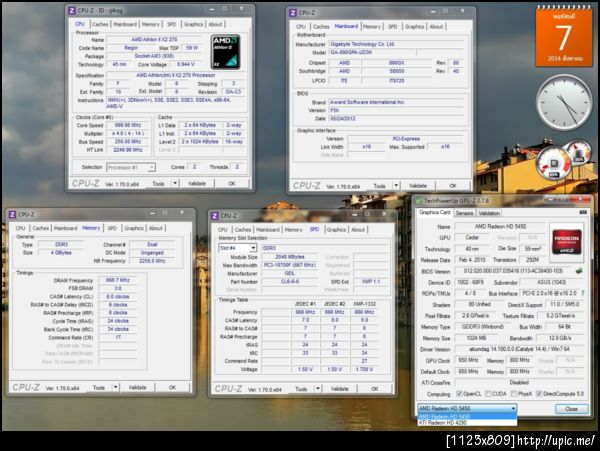Click OK in the Mainboard CPU-Z window
Viewport: 600px width, 451px height.
pyautogui.click(x=453, y=186)
